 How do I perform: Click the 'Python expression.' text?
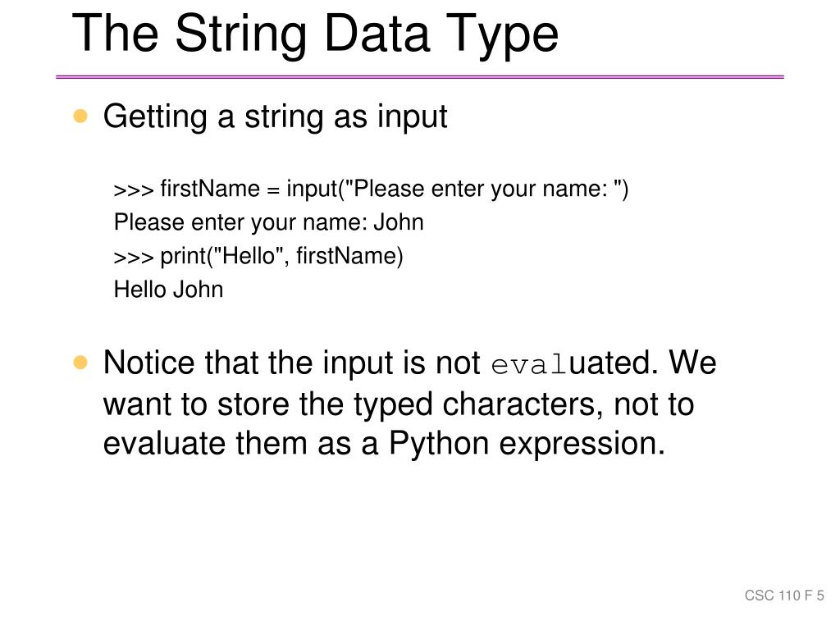click(527, 444)
